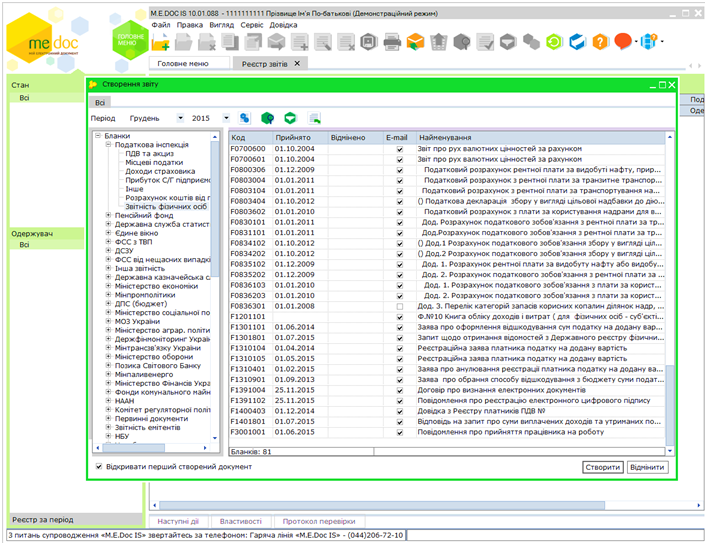Open the Грудень month dropdown

pos(178,118)
